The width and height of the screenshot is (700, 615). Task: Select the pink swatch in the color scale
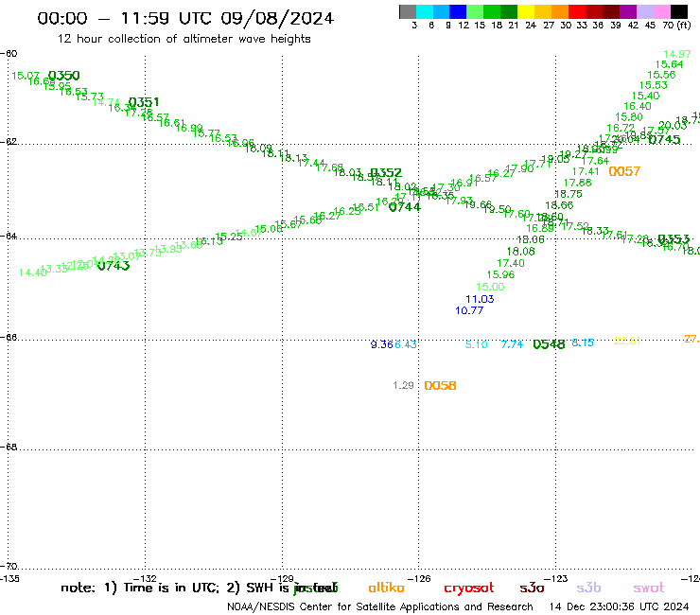click(x=662, y=11)
